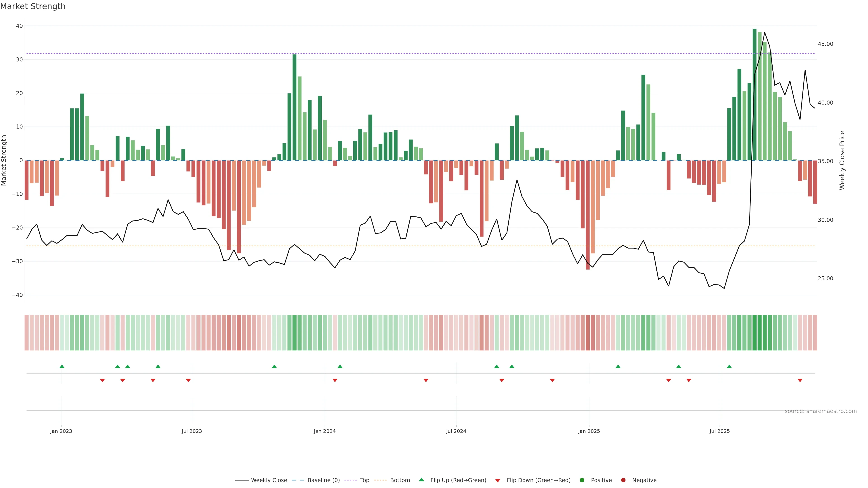Viewport: 868px width, 488px height.
Task: Click the deepest red bar below -30
Action: click(x=588, y=216)
